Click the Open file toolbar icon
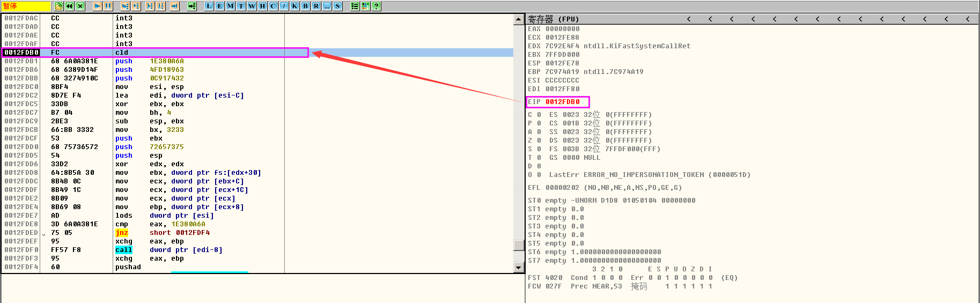 click(58, 6)
